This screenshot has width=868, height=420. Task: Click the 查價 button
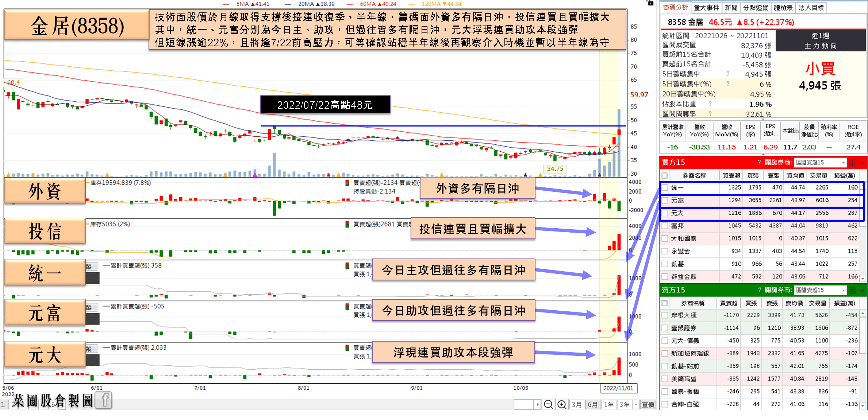(648, 404)
